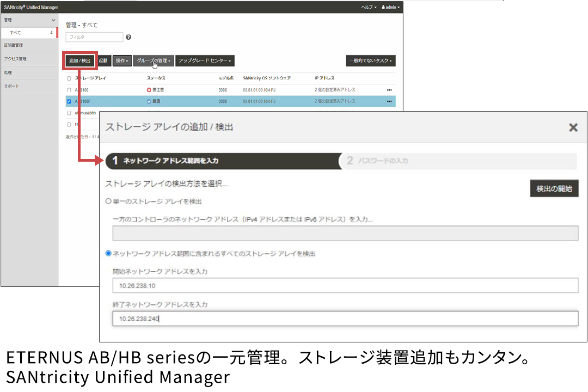
Task: Check the box for the etemusabho row
Action: 69,113
